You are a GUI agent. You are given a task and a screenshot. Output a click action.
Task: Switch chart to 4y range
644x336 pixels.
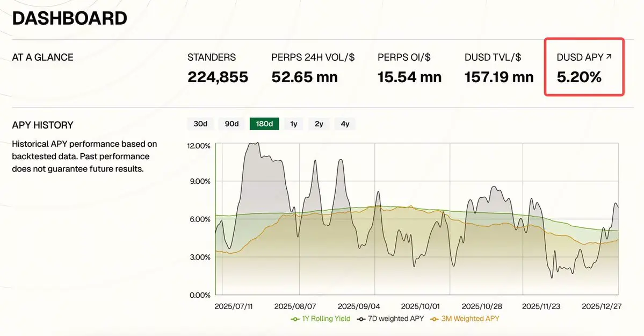(x=345, y=124)
